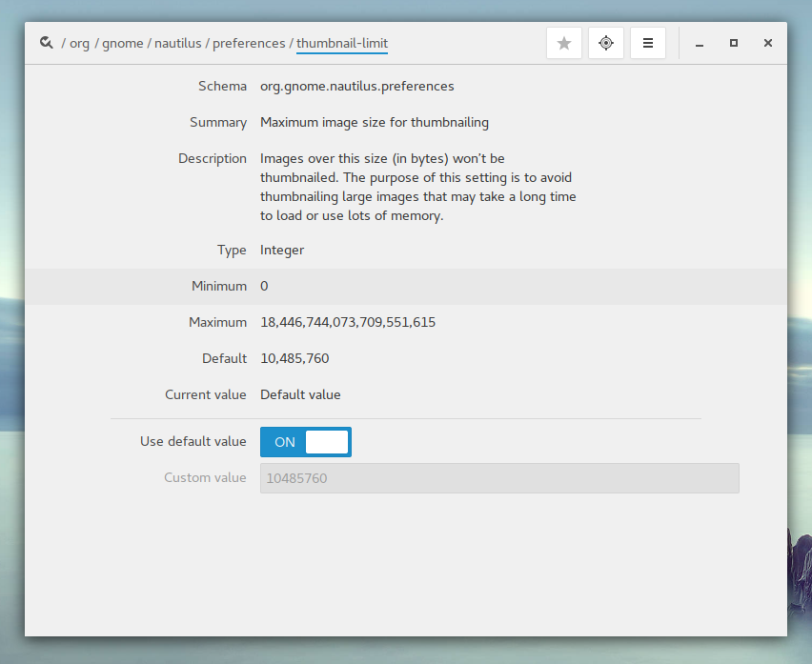Turn off the Use default value switch
812x664 pixels.
pyautogui.click(x=306, y=442)
